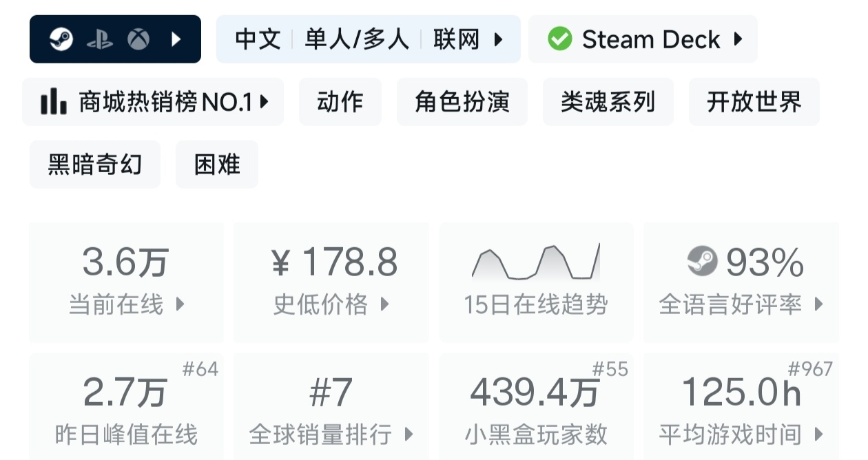Click the 单人/多人 label
Image resolution: width=868 pixels, height=460 pixels.
tap(357, 39)
